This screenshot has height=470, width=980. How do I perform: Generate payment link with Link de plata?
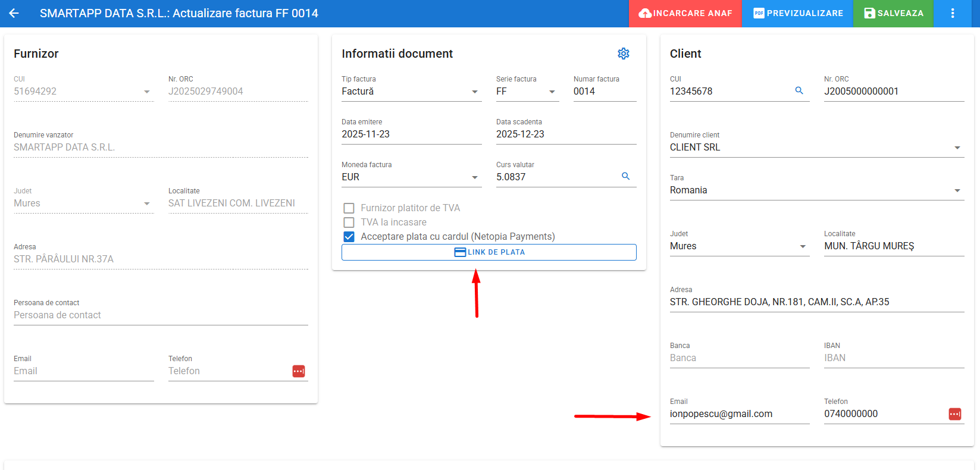(489, 252)
